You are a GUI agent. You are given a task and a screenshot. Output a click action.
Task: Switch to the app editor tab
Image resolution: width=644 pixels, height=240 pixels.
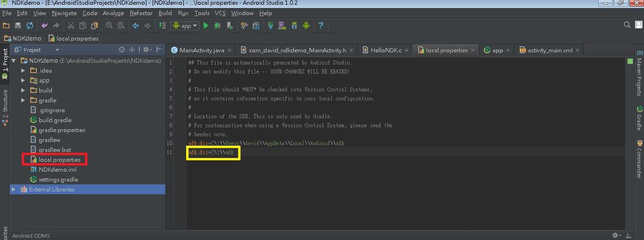[x=497, y=50]
